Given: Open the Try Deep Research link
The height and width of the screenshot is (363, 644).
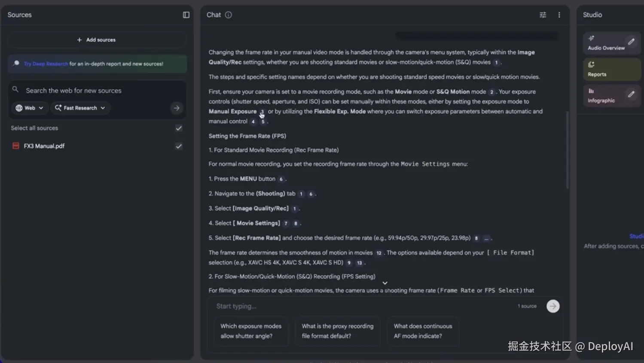Looking at the screenshot, I should pos(46,64).
